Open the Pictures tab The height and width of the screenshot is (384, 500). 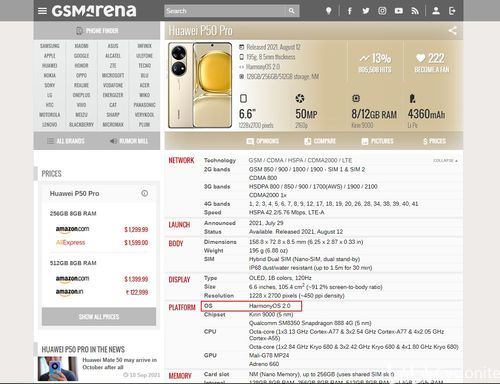pos(377,141)
